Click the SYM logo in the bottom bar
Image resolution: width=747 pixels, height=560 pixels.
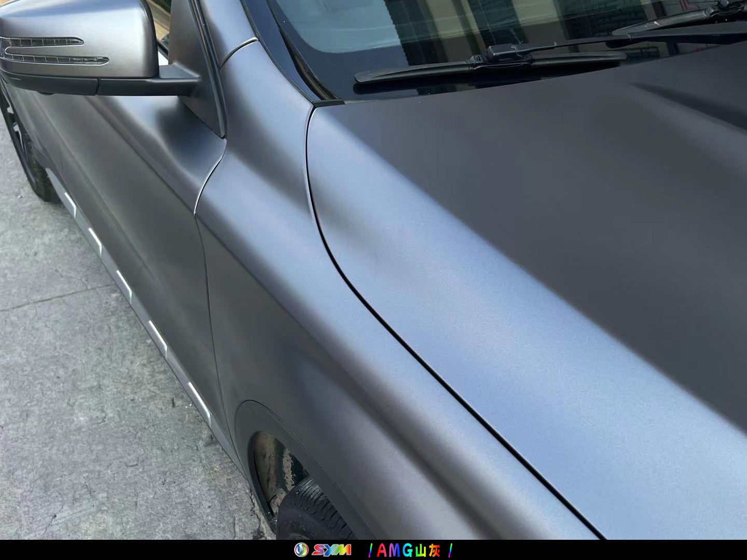pos(323,550)
